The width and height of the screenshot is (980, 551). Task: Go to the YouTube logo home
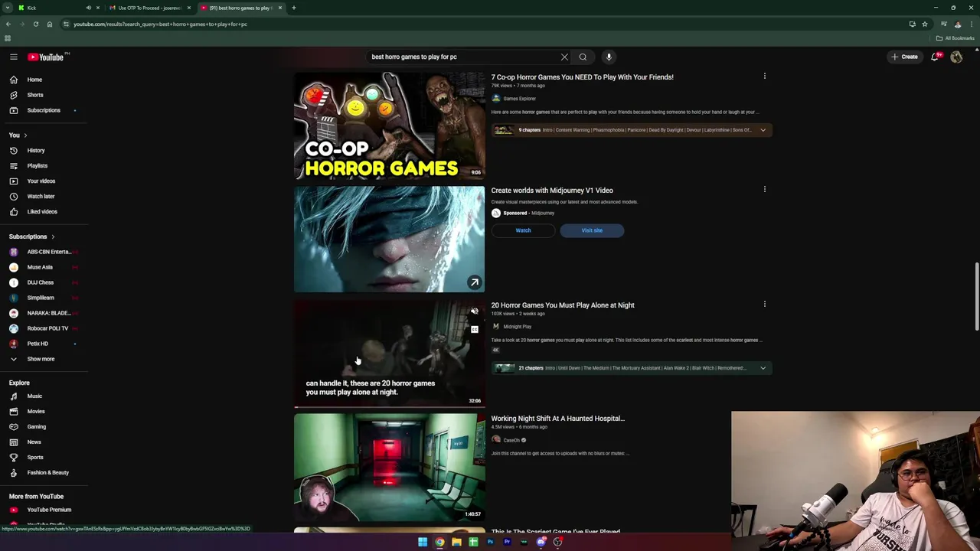(46, 57)
